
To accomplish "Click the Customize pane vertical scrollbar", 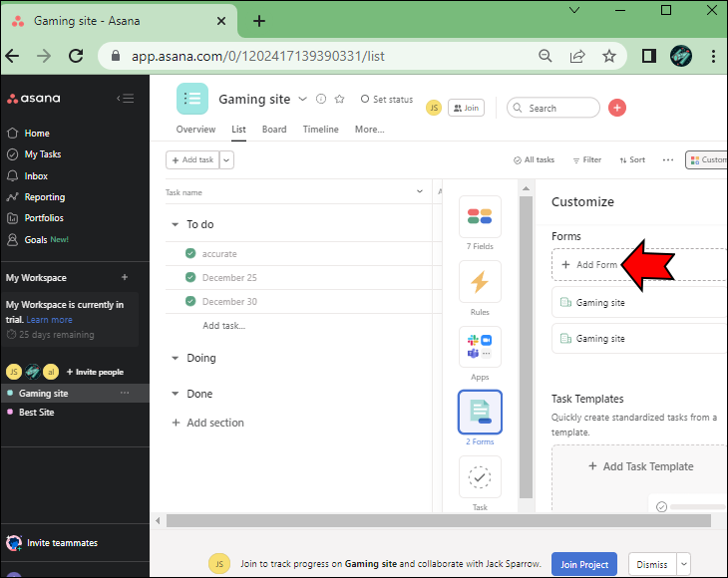I will click(526, 347).
